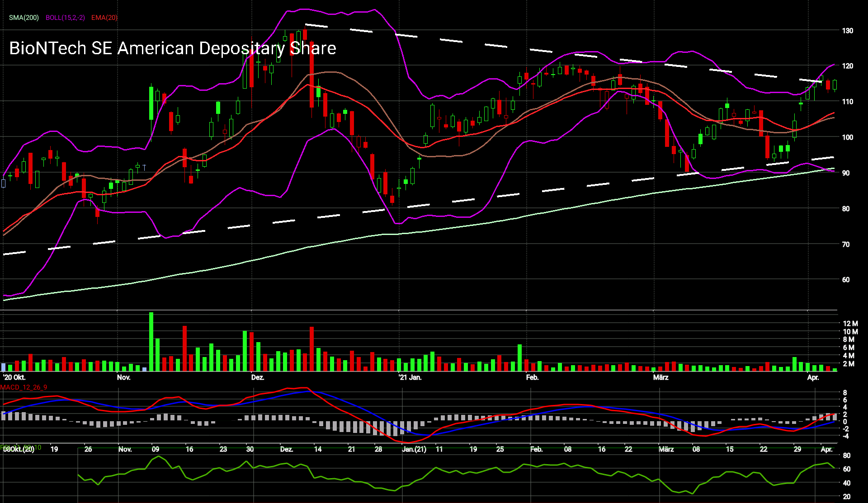Click the Jan.(21) date on bottom axis
868x503 pixels.
[x=414, y=449]
